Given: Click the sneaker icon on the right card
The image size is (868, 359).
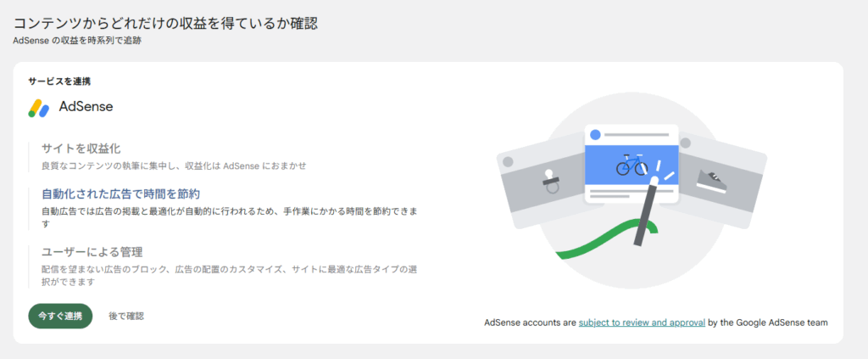Looking at the screenshot, I should tap(710, 179).
